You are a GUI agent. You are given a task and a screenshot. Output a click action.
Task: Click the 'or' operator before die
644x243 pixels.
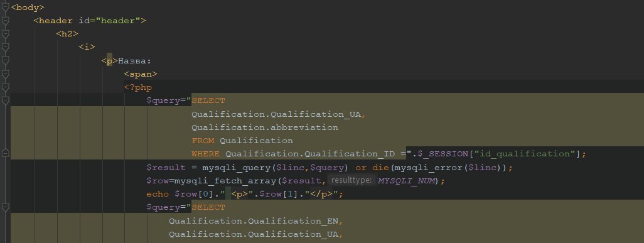361,168
